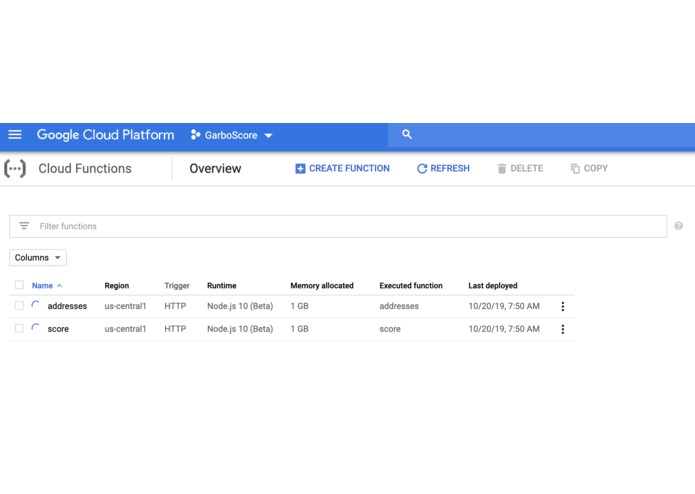Click the Create Function button

click(x=343, y=168)
